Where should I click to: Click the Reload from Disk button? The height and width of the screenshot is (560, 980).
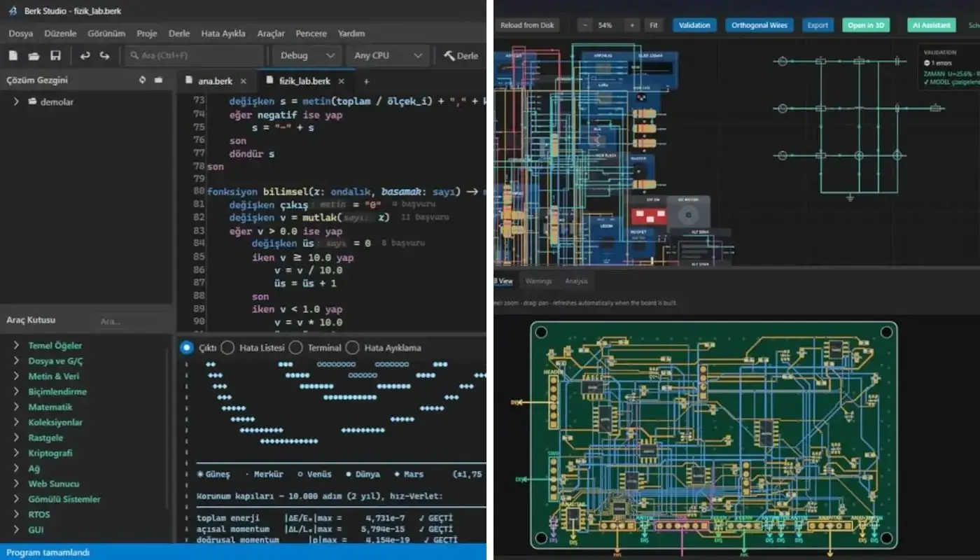point(527,25)
